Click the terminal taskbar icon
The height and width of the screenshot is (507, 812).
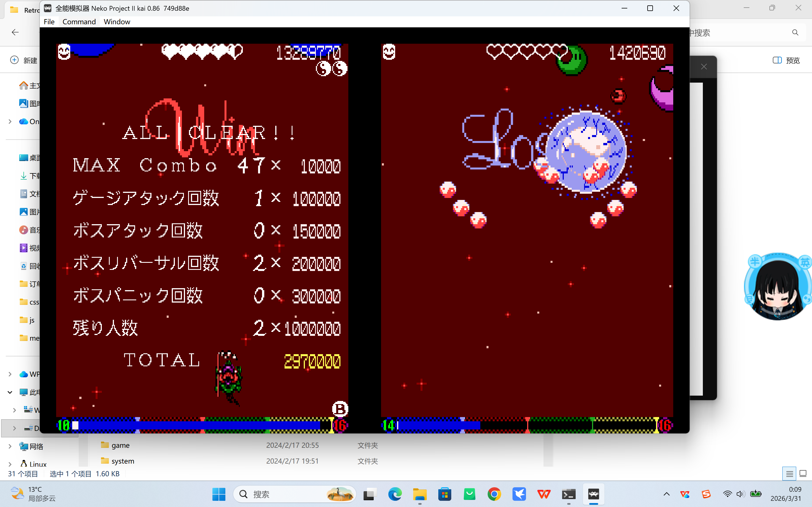tap(569, 494)
